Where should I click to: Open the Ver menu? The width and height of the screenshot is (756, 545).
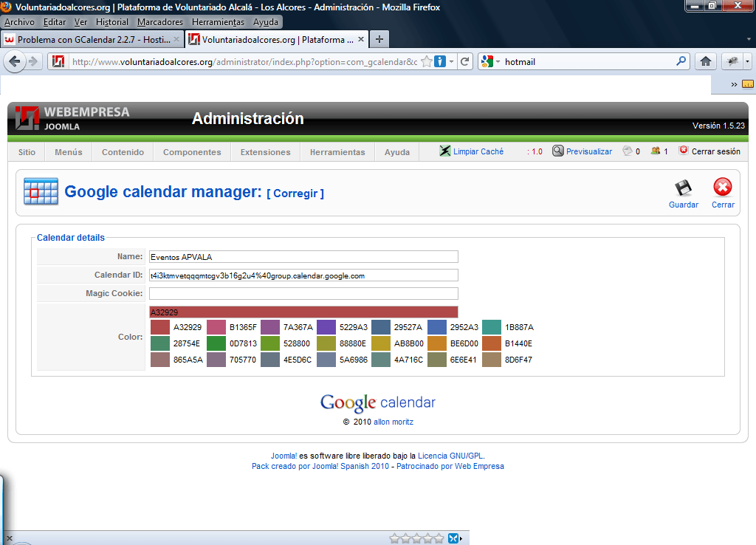point(80,22)
